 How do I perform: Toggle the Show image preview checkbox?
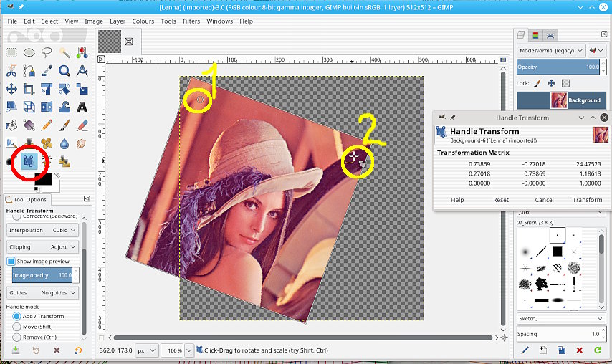coord(11,262)
